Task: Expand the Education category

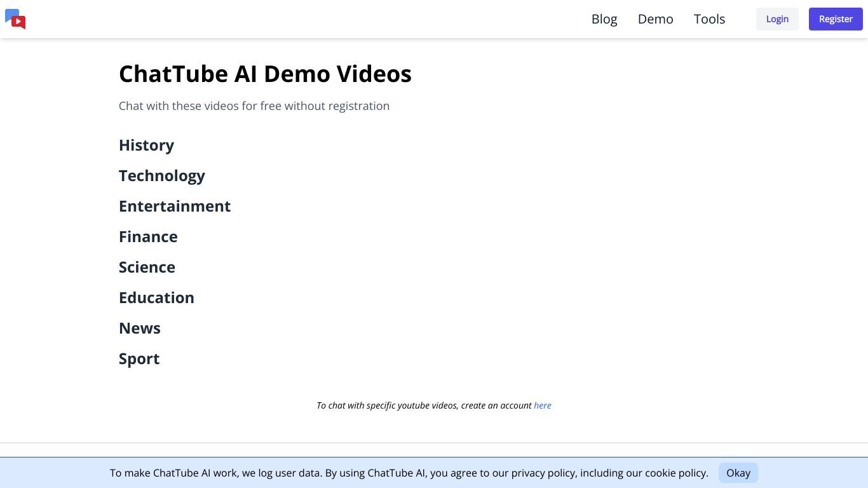Action: click(x=156, y=297)
